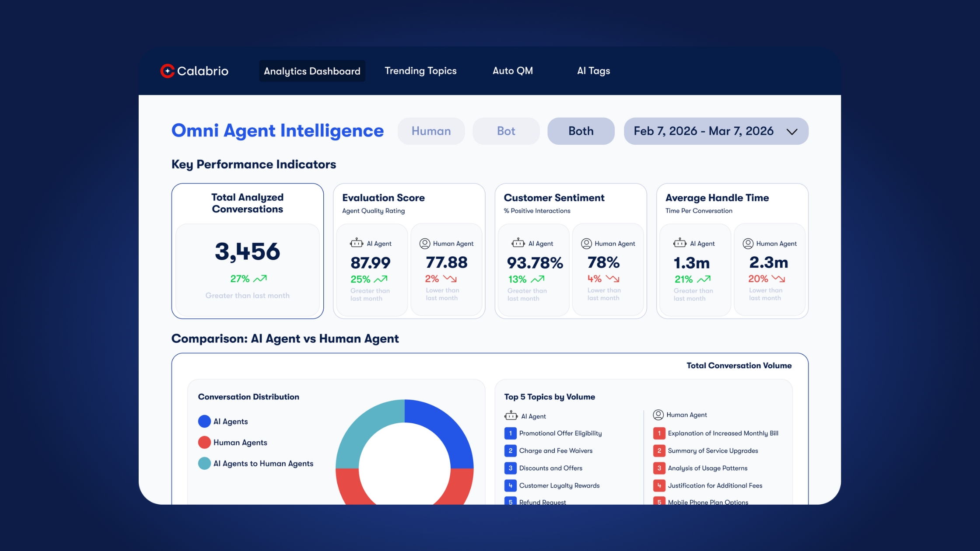Switch to the Trending Topics tab
980x551 pixels.
[x=420, y=71]
